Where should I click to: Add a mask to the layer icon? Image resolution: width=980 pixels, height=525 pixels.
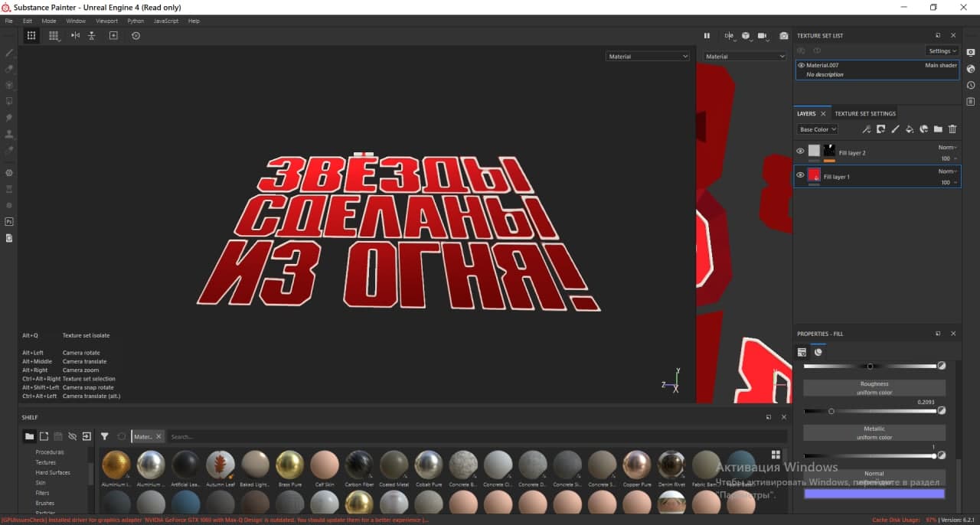tap(881, 129)
